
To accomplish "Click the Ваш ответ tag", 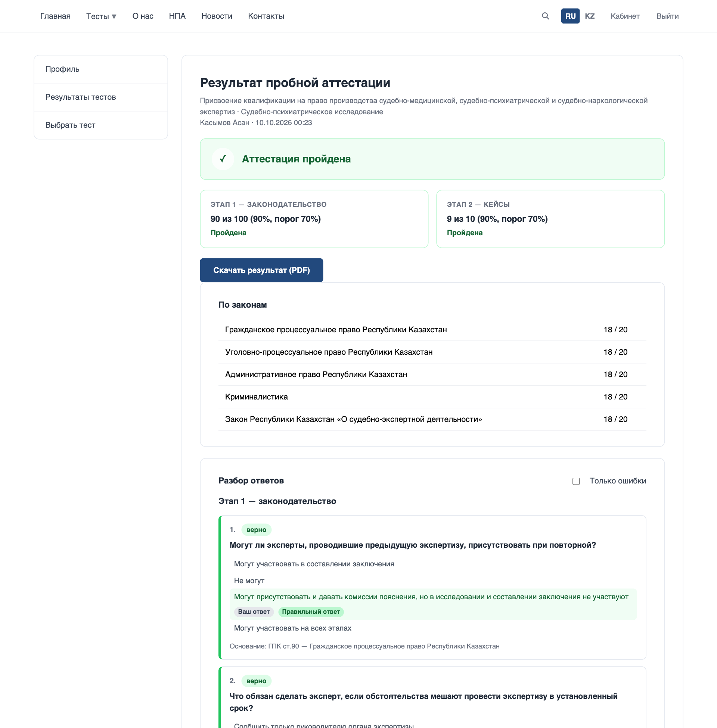I will 254,612.
